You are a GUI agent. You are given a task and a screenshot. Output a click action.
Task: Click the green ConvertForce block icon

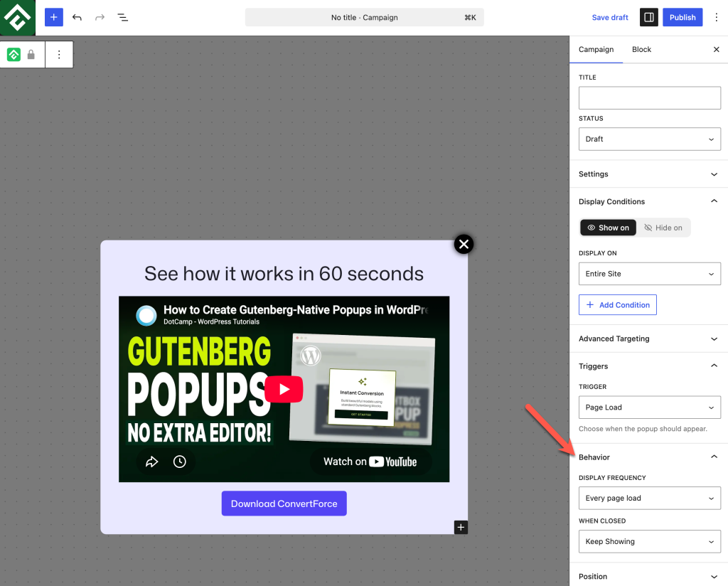(14, 55)
